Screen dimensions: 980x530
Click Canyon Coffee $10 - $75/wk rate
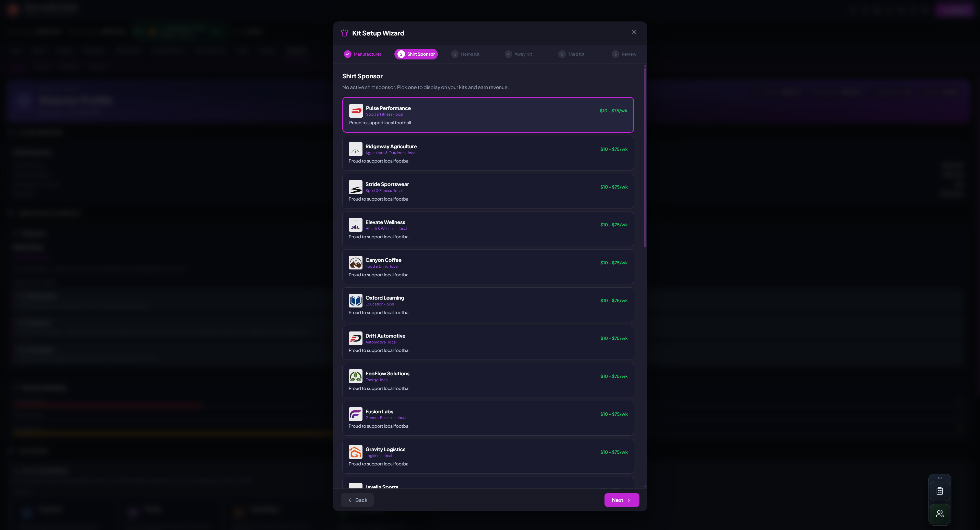pyautogui.click(x=614, y=263)
